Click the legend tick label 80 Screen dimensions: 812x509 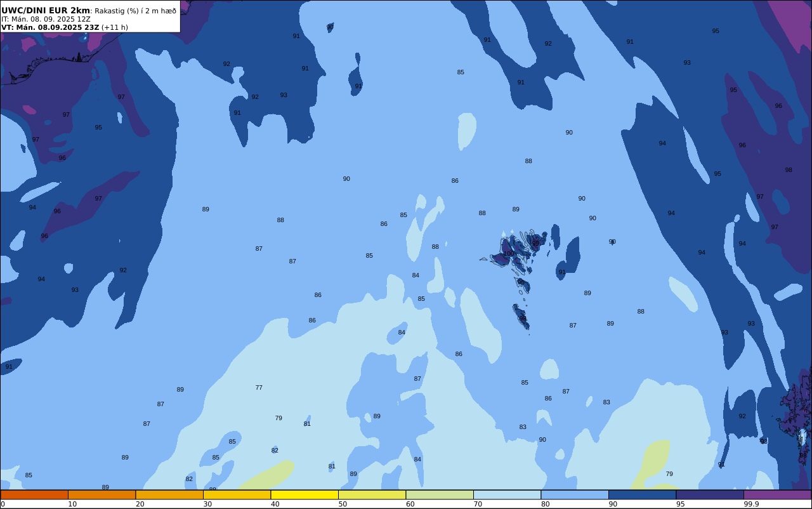(x=545, y=504)
